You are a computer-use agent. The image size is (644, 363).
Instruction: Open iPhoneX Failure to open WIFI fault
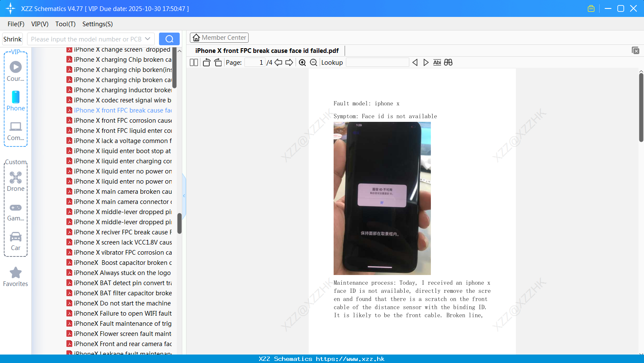(x=118, y=313)
